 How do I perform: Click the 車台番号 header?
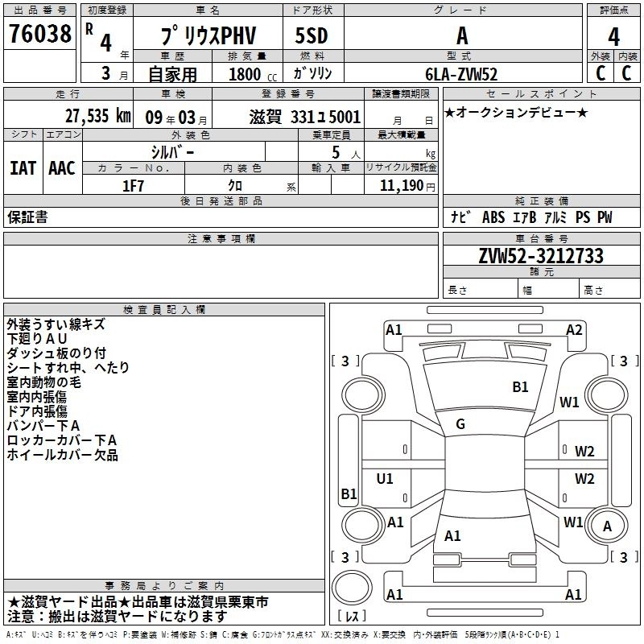(541, 238)
